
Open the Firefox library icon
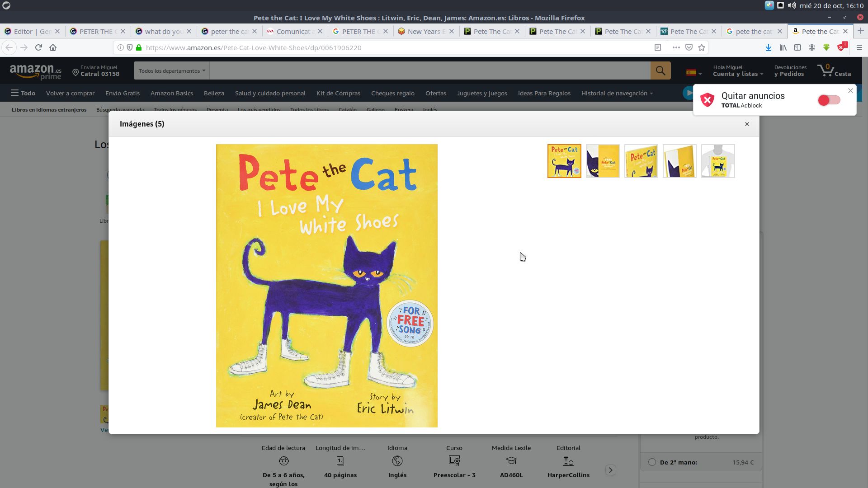click(x=783, y=47)
